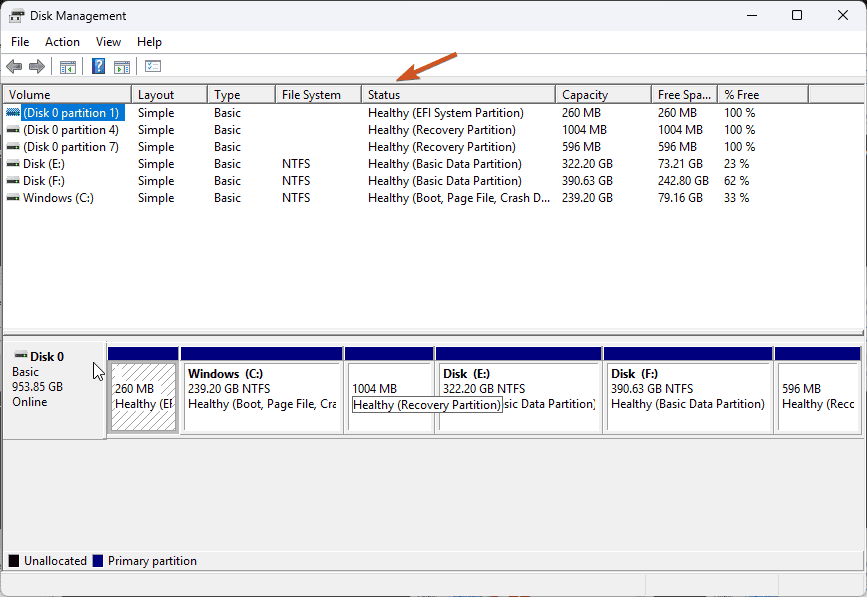Click drive icon beside Disk (E:) row
The height and width of the screenshot is (597, 867).
point(13,164)
